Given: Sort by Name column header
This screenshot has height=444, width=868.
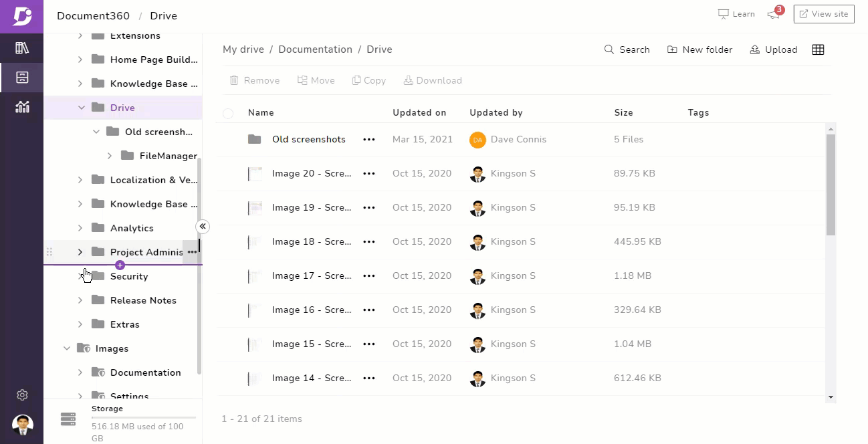Looking at the screenshot, I should pyautogui.click(x=261, y=113).
